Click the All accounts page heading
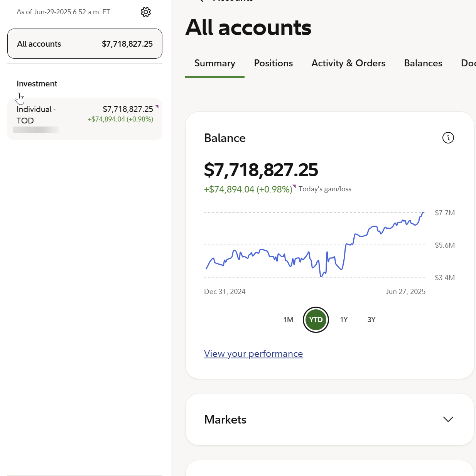 click(x=248, y=27)
